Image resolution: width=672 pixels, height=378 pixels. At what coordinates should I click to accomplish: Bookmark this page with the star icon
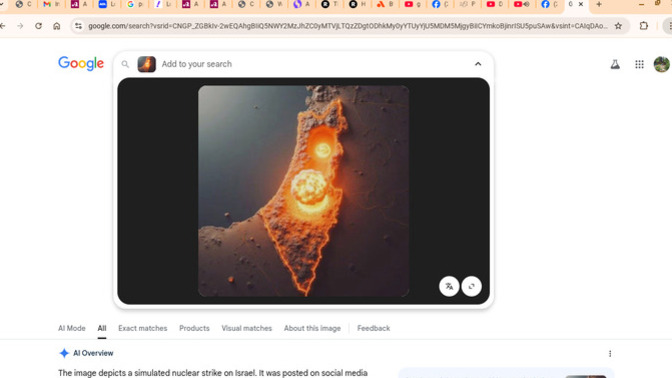pyautogui.click(x=618, y=26)
